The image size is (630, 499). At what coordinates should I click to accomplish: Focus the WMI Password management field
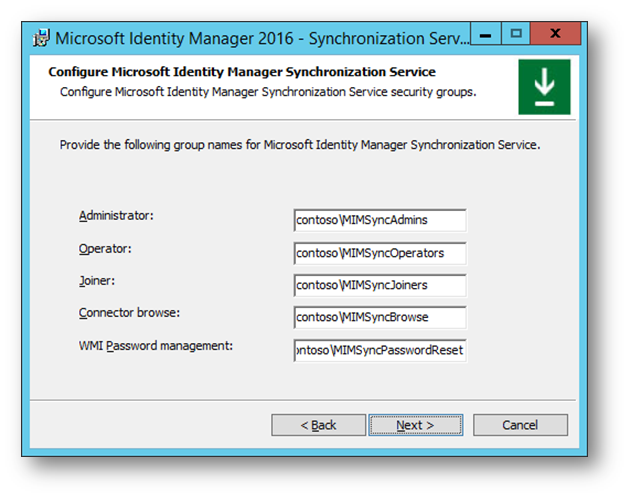[x=380, y=350]
